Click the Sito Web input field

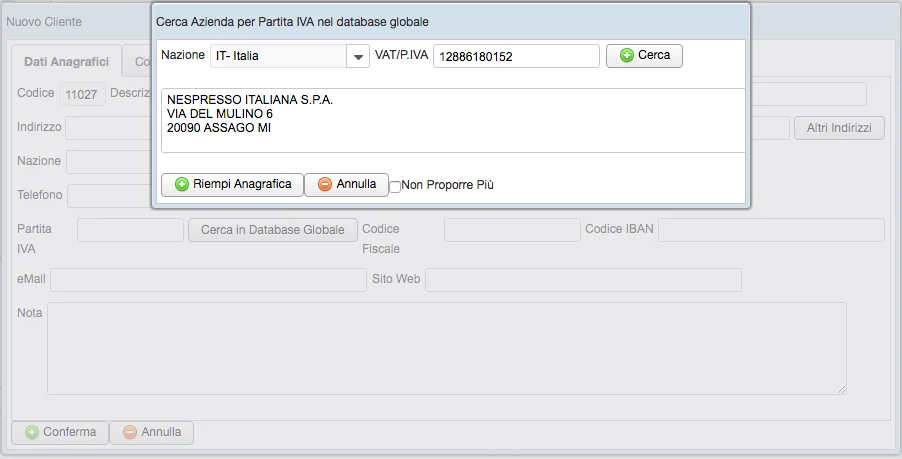pos(583,280)
